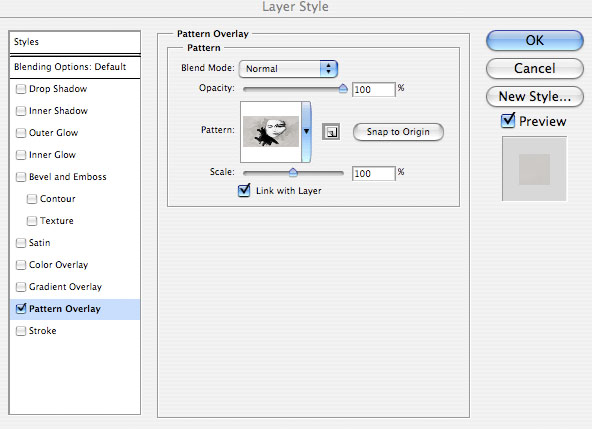The width and height of the screenshot is (592, 429).
Task: Disable the Preview checkbox
Action: 508,120
